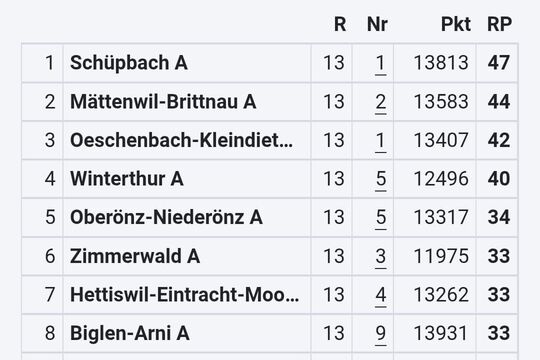Select the Mättenwil-Brittnau A team row
The image size is (540, 360).
[270, 102]
